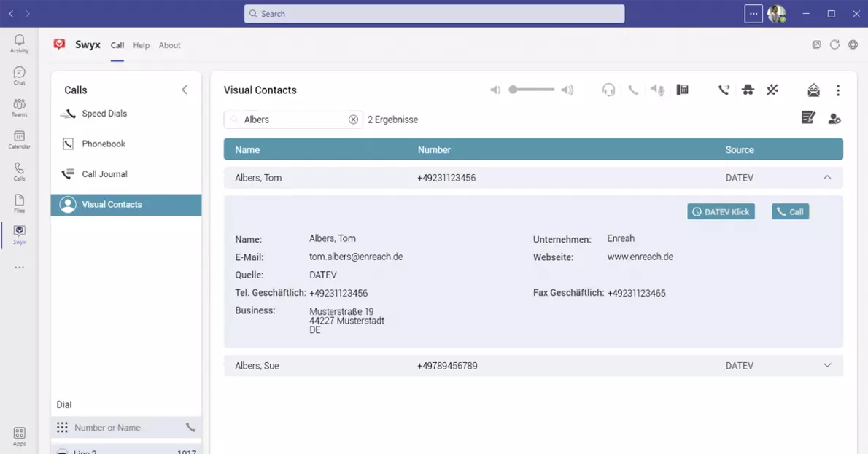Toggle the do-not-disturb crossed icon

pos(772,90)
